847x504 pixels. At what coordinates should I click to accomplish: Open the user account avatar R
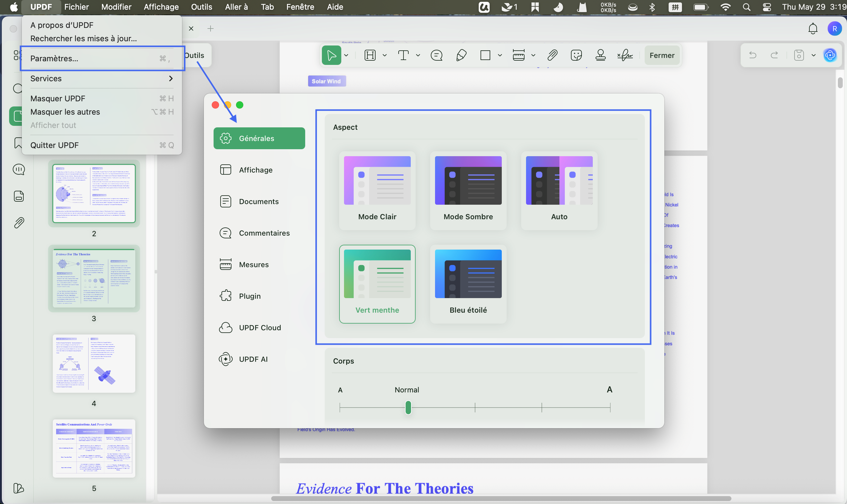click(835, 29)
